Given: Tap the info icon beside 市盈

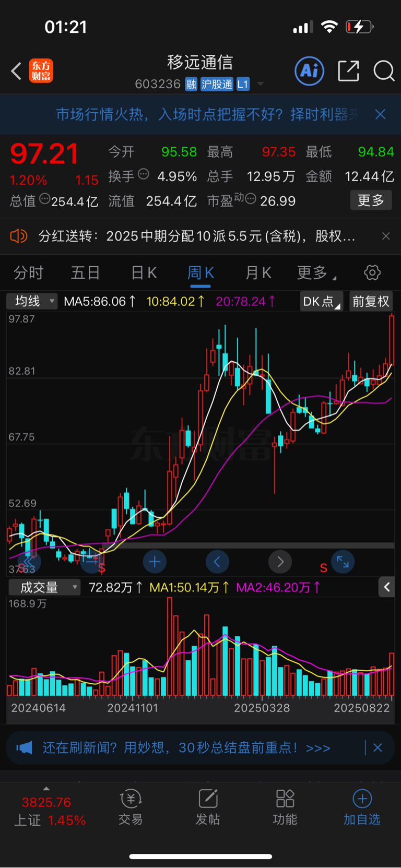Looking at the screenshot, I should 250,199.
